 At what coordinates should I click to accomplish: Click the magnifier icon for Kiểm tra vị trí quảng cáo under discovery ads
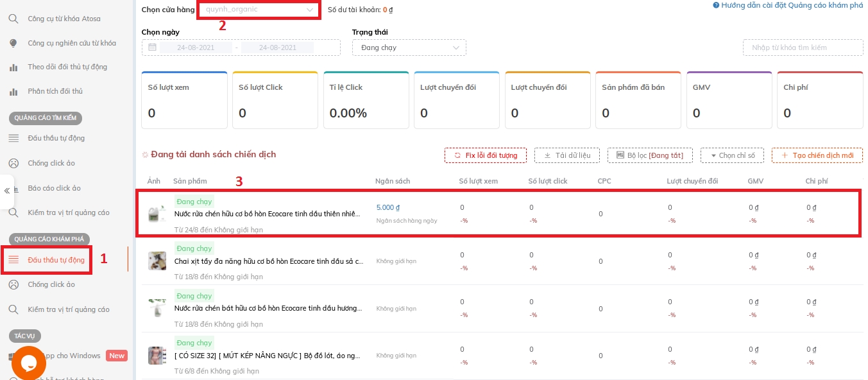[x=13, y=309]
